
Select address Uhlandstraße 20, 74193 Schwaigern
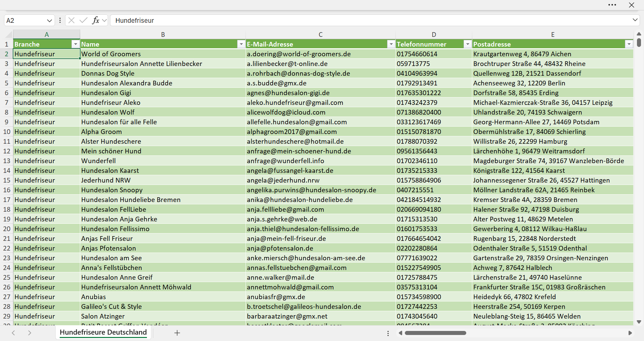[x=553, y=112]
